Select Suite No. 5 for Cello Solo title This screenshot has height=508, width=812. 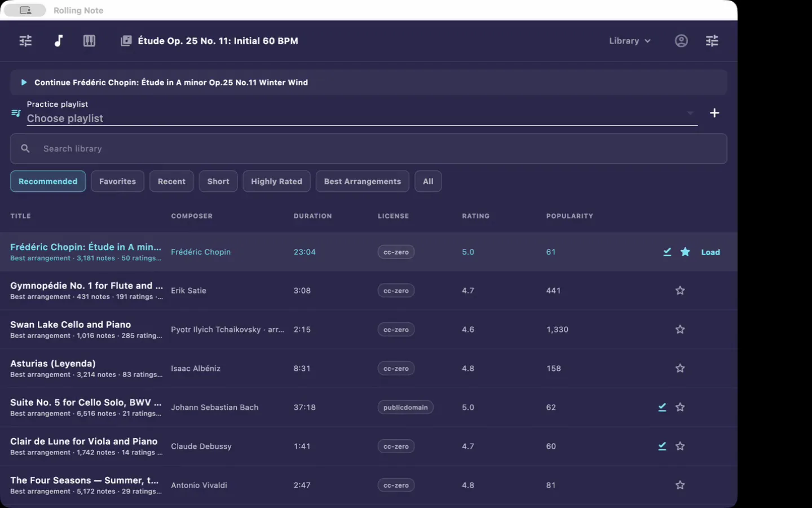(x=86, y=402)
